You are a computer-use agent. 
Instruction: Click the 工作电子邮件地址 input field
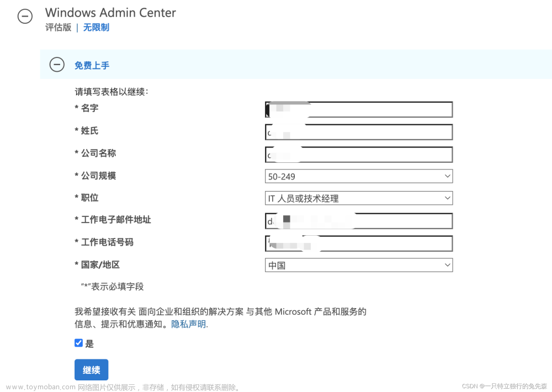point(359,221)
